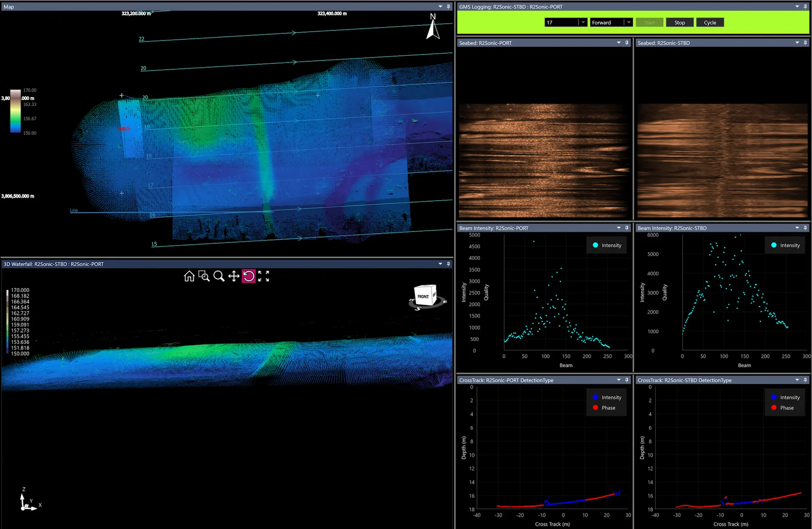Open GMS Logging panel options arrow

[797, 7]
